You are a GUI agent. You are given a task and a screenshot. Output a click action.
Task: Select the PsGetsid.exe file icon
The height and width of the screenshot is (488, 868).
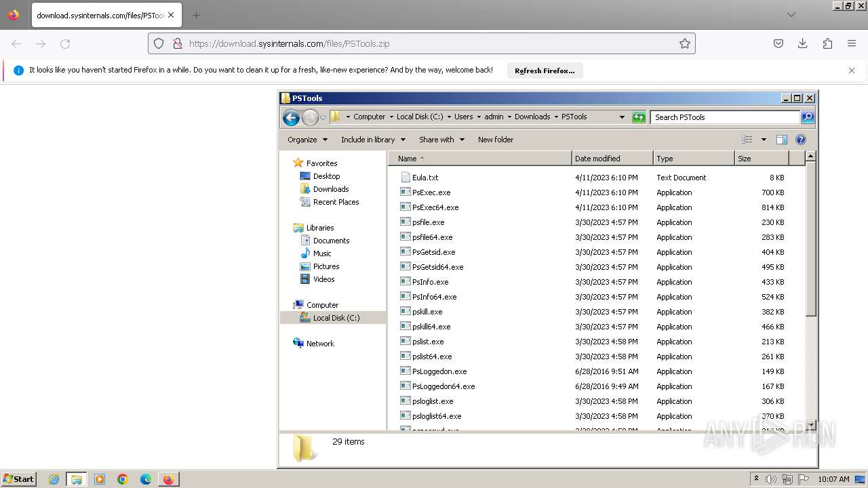click(x=406, y=252)
